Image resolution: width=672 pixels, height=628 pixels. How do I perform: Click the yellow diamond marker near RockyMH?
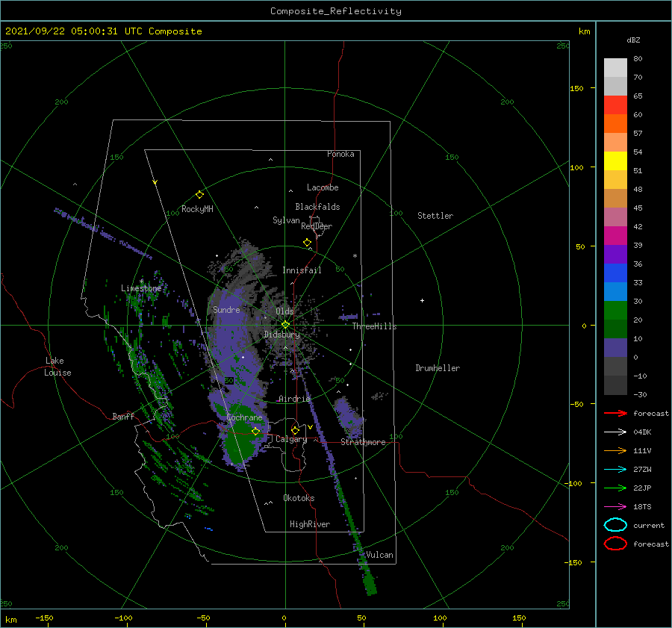click(x=199, y=195)
